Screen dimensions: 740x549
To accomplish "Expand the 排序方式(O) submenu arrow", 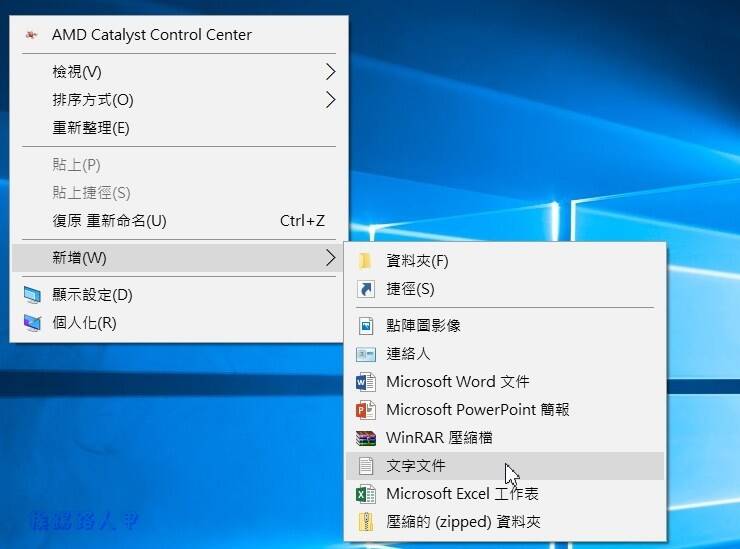I will (330, 100).
